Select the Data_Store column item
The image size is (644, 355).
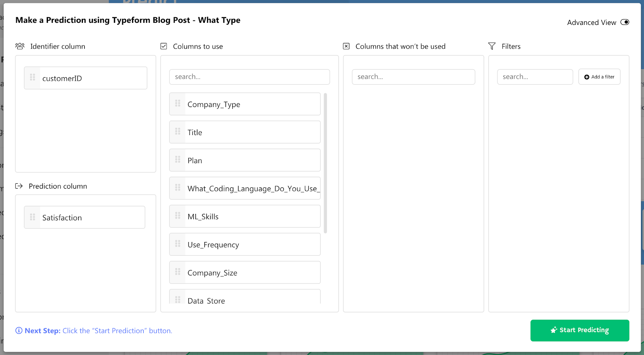tap(245, 297)
